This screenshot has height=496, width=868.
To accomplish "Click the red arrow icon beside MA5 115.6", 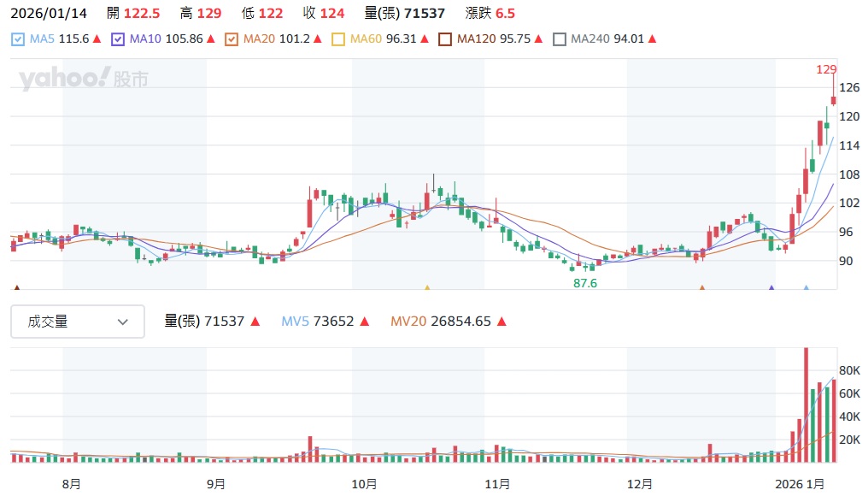I will point(97,39).
